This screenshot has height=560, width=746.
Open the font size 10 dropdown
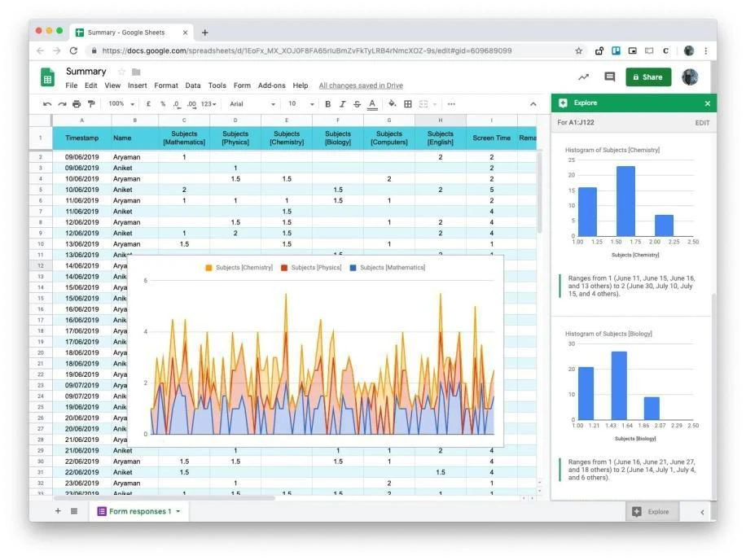(301, 103)
